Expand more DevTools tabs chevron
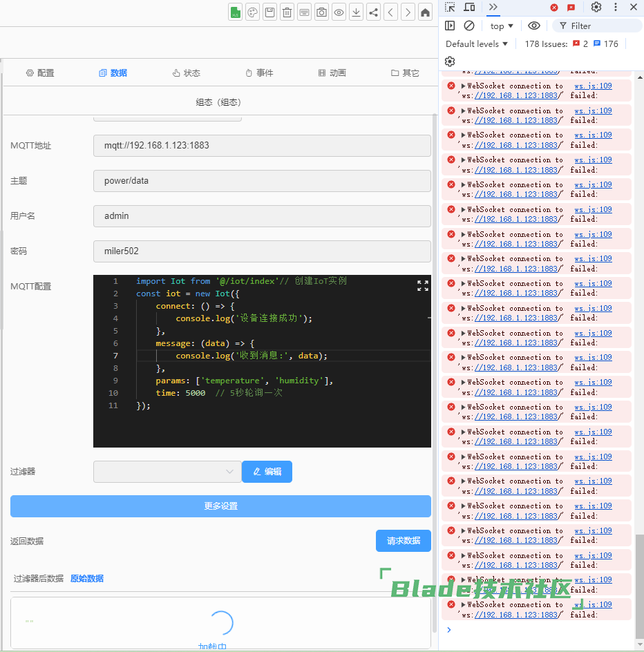This screenshot has width=644, height=652. (x=493, y=7)
